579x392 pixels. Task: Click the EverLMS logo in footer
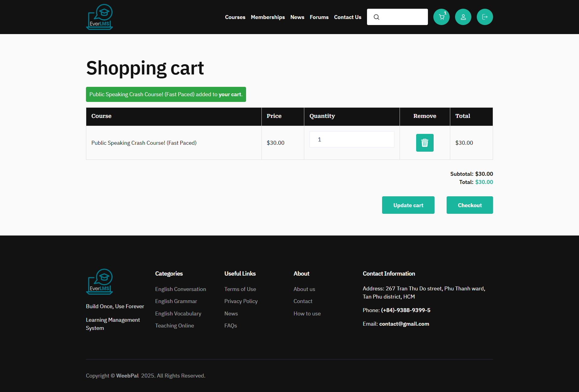[100, 281]
